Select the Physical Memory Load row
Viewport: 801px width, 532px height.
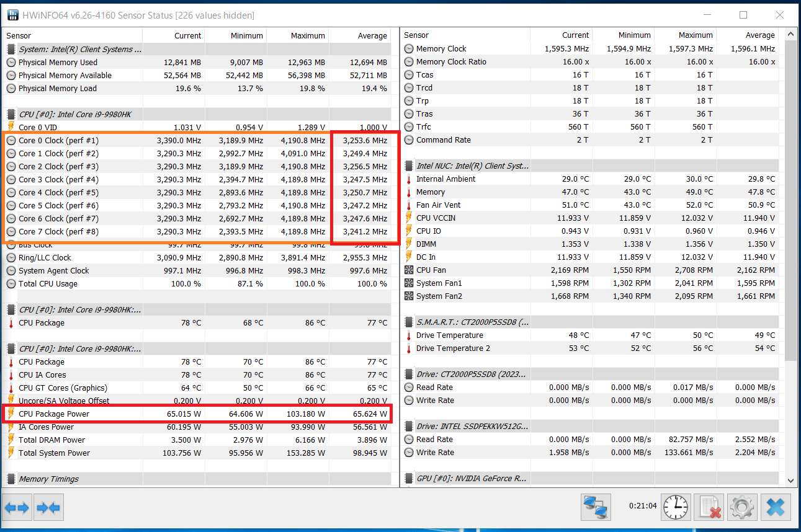[x=198, y=88]
